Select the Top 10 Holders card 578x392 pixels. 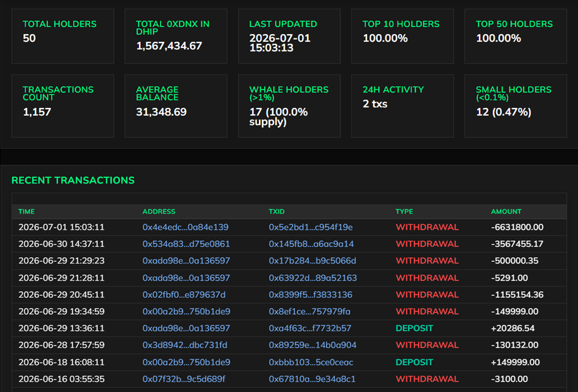(x=402, y=37)
